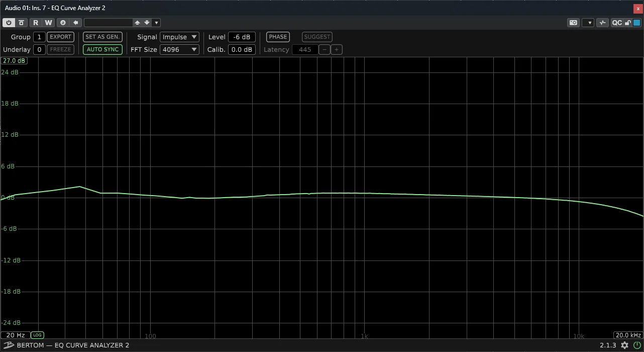
Task: Click the 20.0 kHz maximum frequency field
Action: click(628, 335)
